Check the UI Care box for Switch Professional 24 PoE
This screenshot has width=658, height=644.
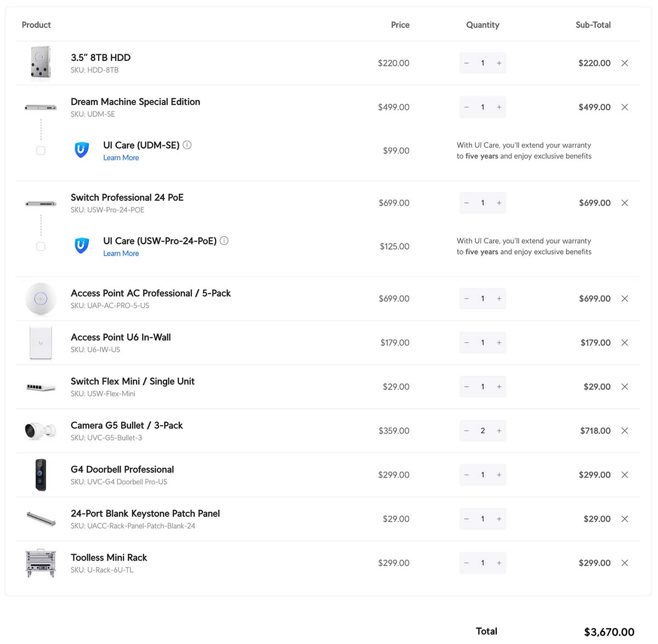click(41, 246)
